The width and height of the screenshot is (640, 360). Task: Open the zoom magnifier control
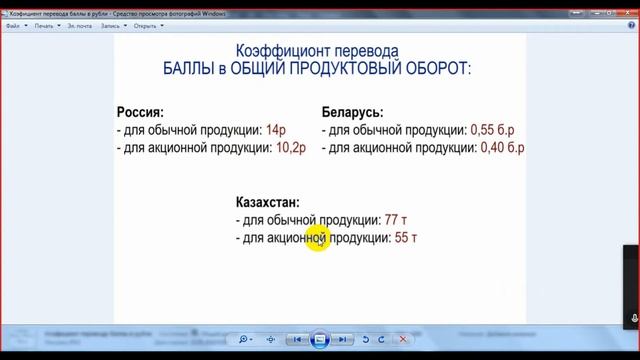245,339
